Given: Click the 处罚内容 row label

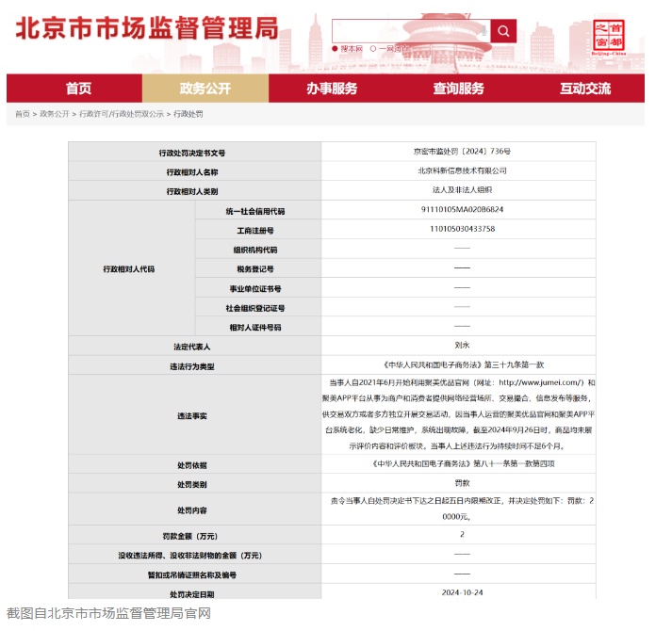Looking at the screenshot, I should point(192,510).
